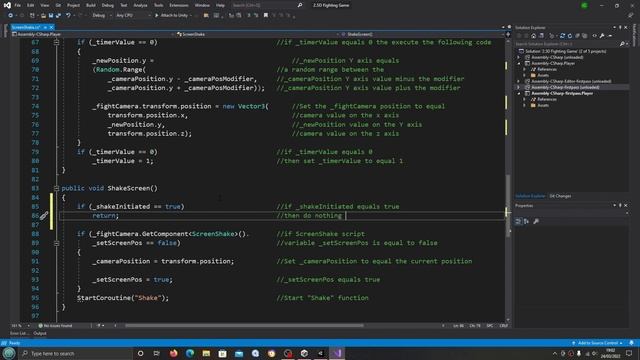Pin the Solution Explorer panel with pushpin
Image resolution: width=640 pixels, height=360 pixels.
620,28
